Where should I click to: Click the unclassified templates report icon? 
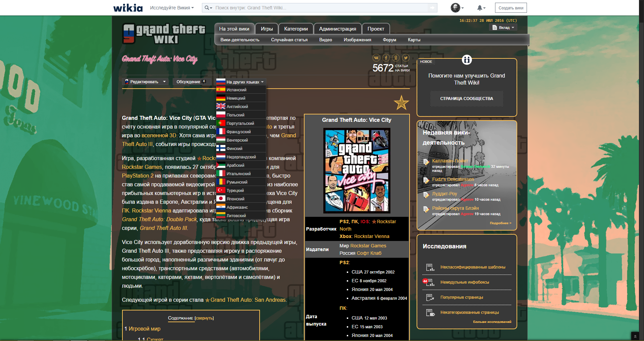click(430, 267)
